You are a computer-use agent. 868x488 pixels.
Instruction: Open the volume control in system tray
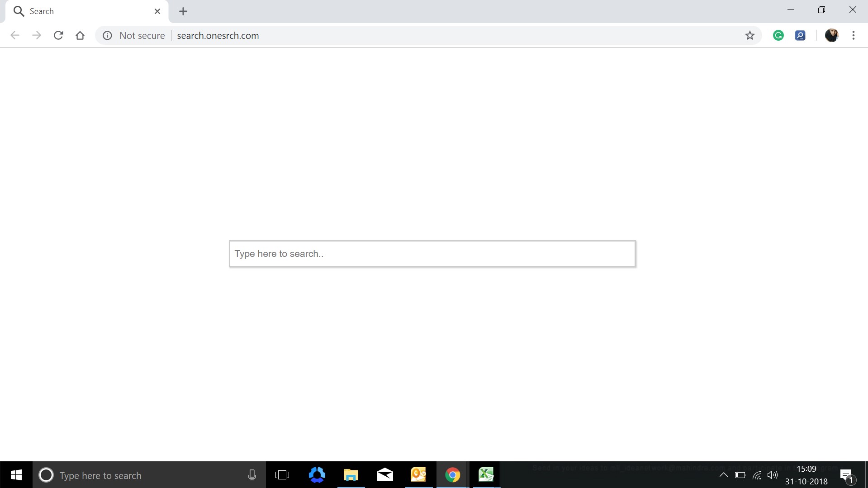click(773, 475)
